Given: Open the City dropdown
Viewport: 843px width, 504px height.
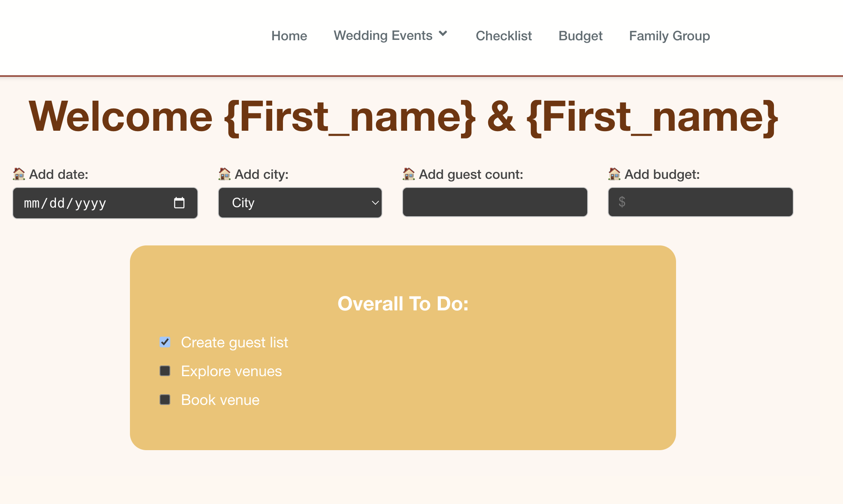Looking at the screenshot, I should coord(300,203).
